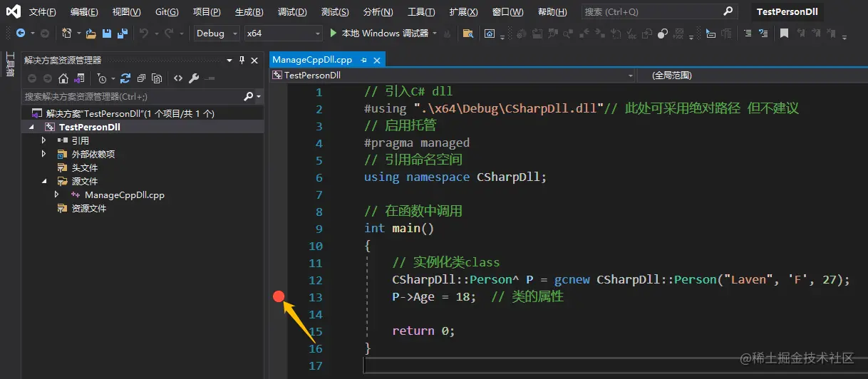
Task: Select the solution 'TestPersonDll' root node
Action: (130, 113)
